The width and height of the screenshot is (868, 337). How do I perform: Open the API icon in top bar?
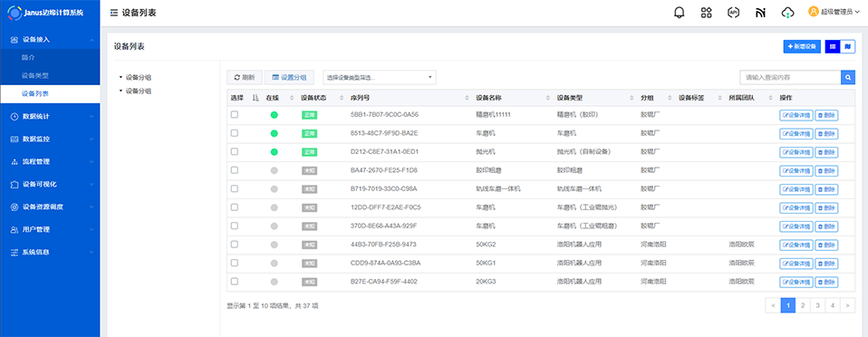click(733, 12)
